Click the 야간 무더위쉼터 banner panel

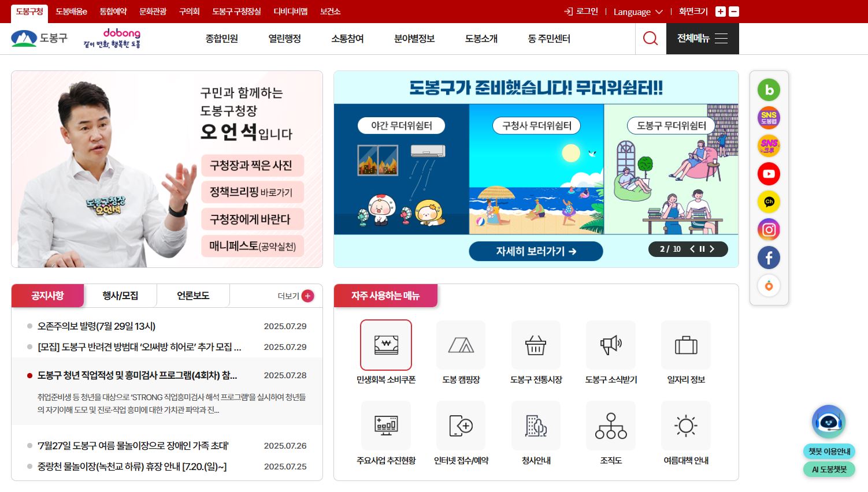tap(401, 169)
